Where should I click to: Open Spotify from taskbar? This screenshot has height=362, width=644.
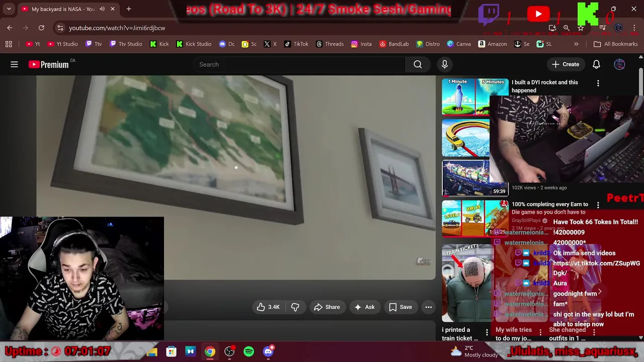[249, 352]
